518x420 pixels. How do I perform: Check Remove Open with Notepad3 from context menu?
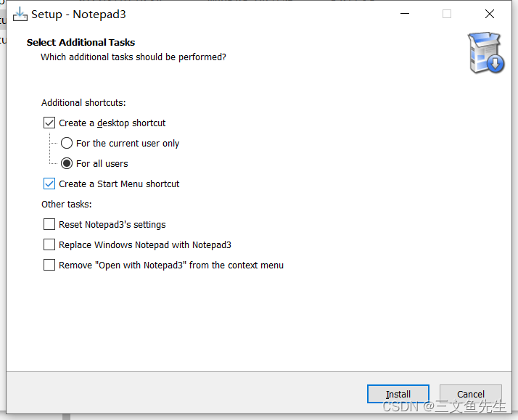click(x=49, y=265)
